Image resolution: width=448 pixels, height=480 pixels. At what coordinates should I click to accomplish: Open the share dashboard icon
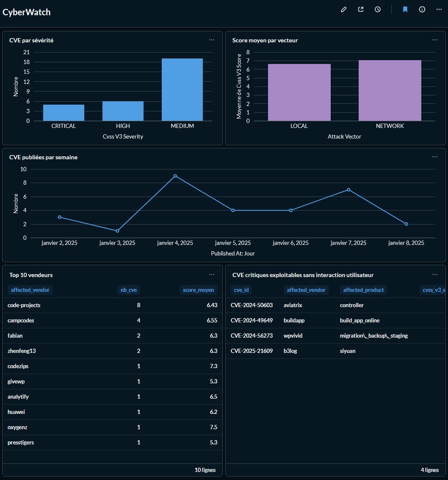[x=361, y=9]
